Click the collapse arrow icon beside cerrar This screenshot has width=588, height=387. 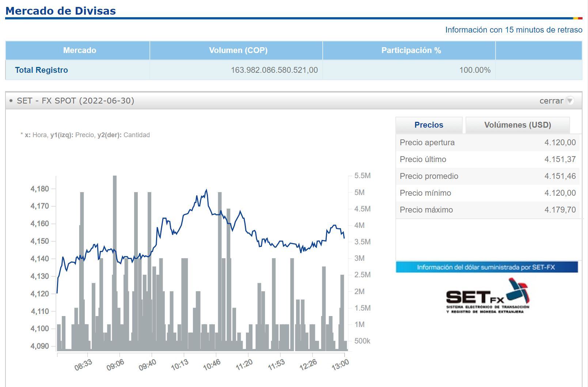(569, 101)
